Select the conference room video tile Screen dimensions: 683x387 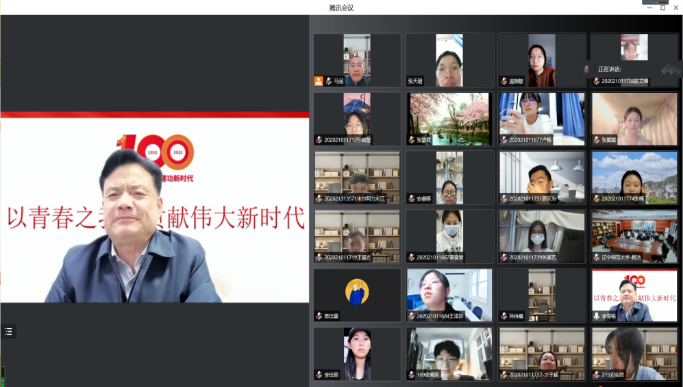[x=634, y=236]
